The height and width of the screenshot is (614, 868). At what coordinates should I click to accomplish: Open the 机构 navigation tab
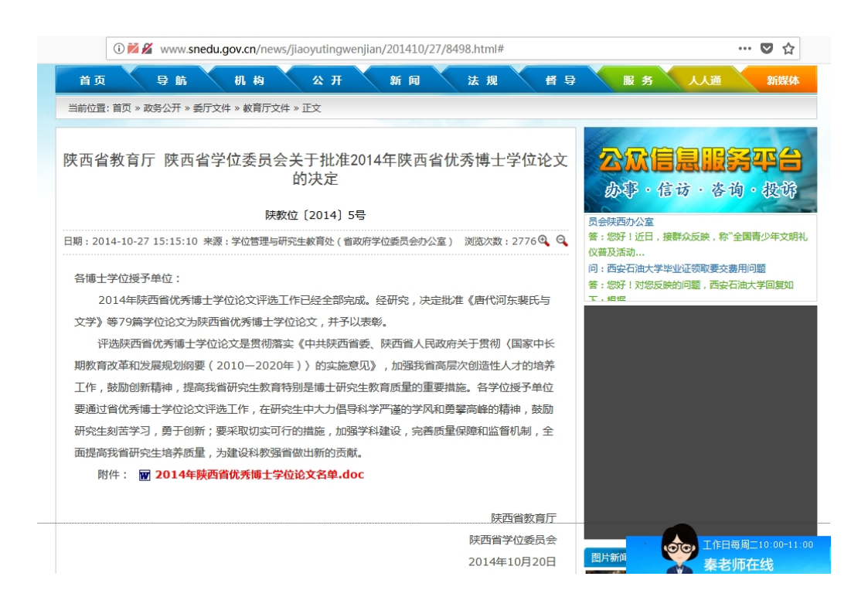coord(249,80)
